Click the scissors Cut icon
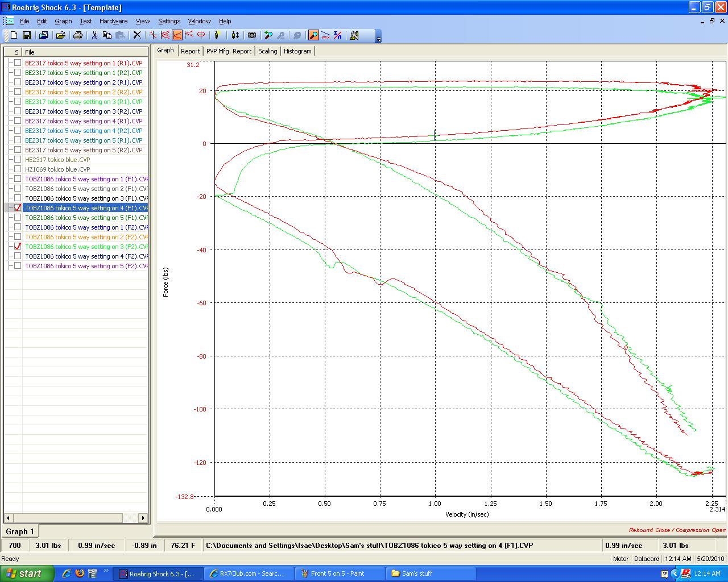 (94, 35)
